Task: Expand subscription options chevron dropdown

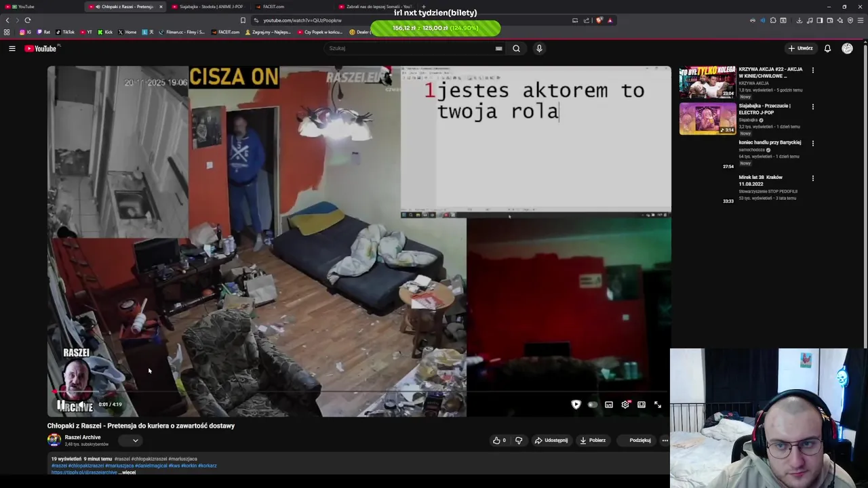Action: (136, 441)
